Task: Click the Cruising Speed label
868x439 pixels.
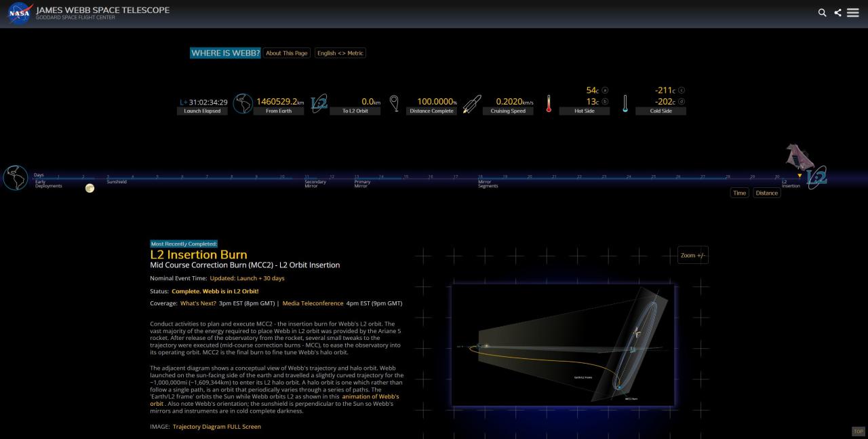Action: [x=508, y=111]
